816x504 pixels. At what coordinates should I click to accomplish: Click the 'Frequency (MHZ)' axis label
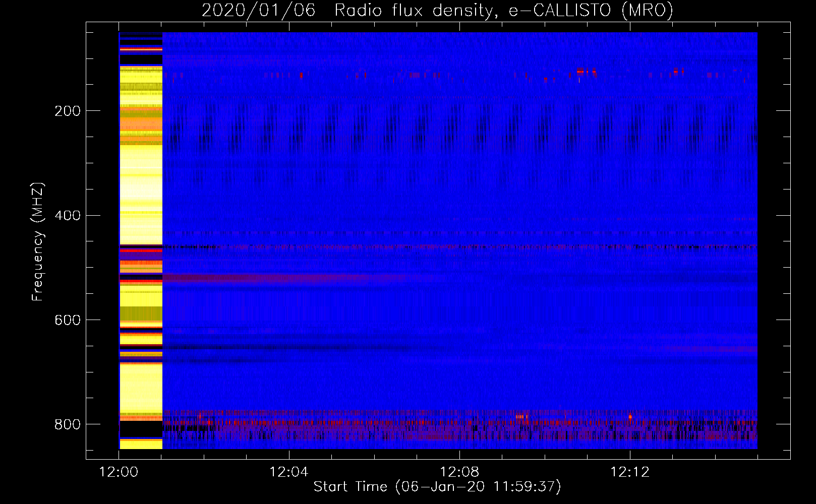[x=37, y=241]
